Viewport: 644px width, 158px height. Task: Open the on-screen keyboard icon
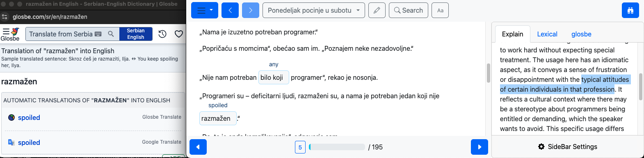click(x=98, y=34)
